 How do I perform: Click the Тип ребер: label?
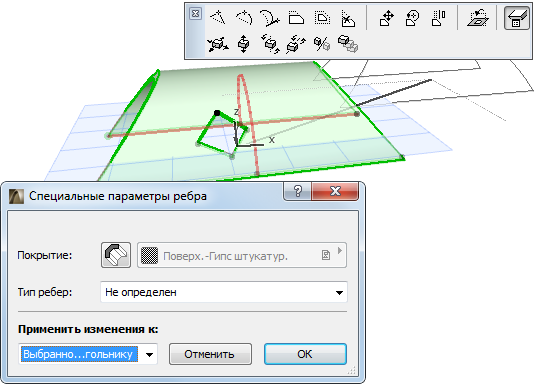pos(45,292)
